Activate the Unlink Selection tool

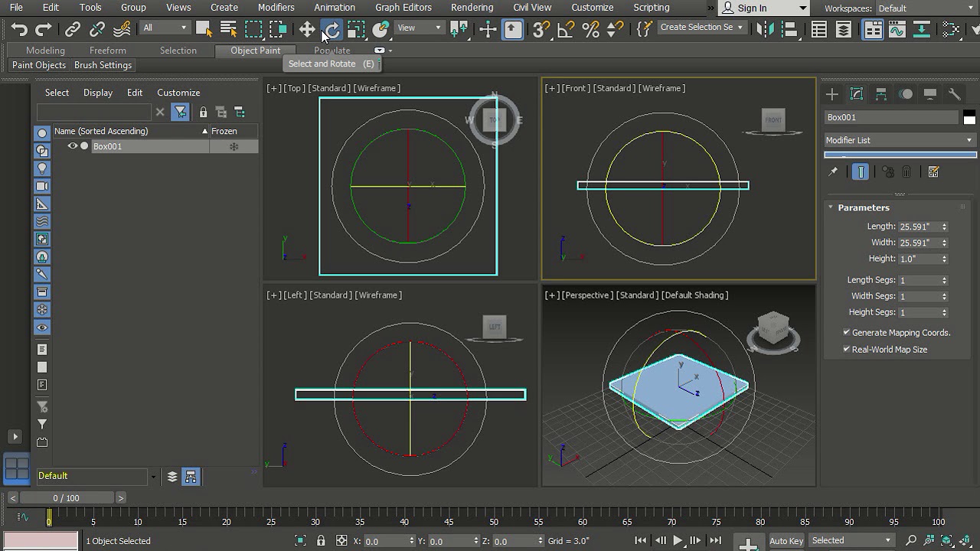[97, 29]
